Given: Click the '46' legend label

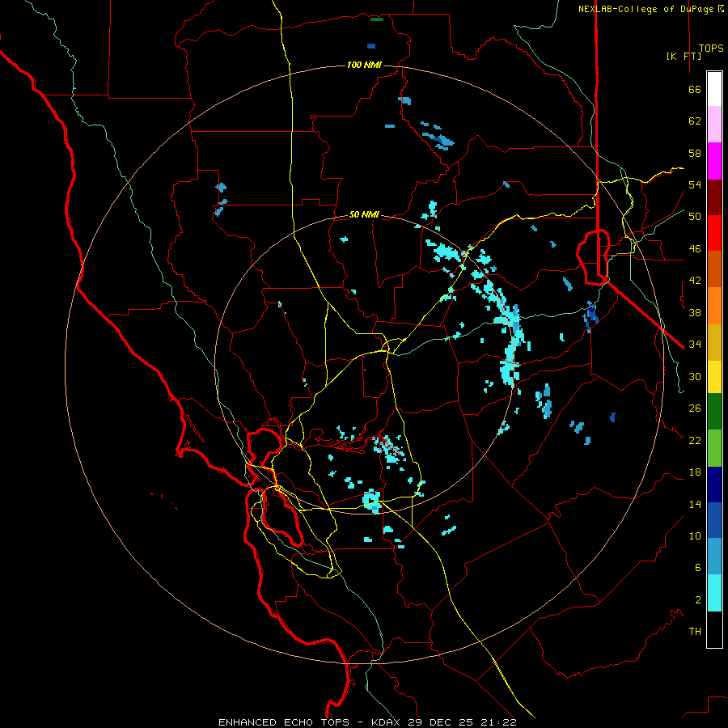Looking at the screenshot, I should click(695, 249).
